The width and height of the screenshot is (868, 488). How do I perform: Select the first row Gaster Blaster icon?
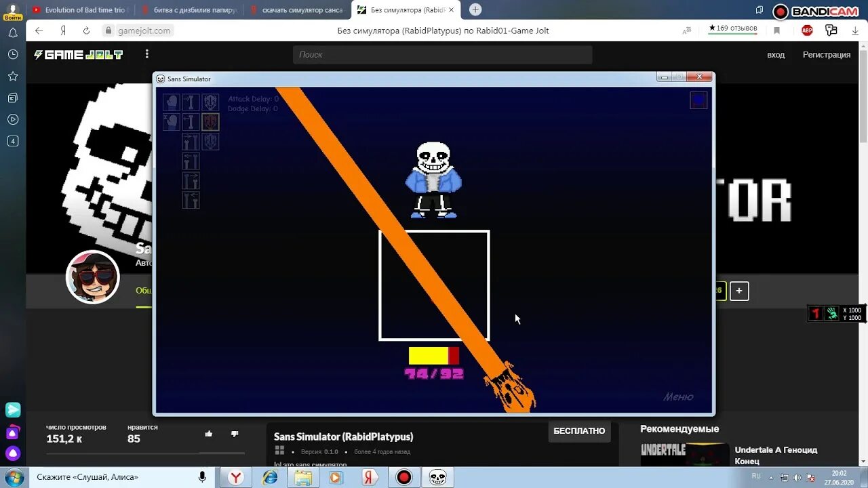point(210,102)
